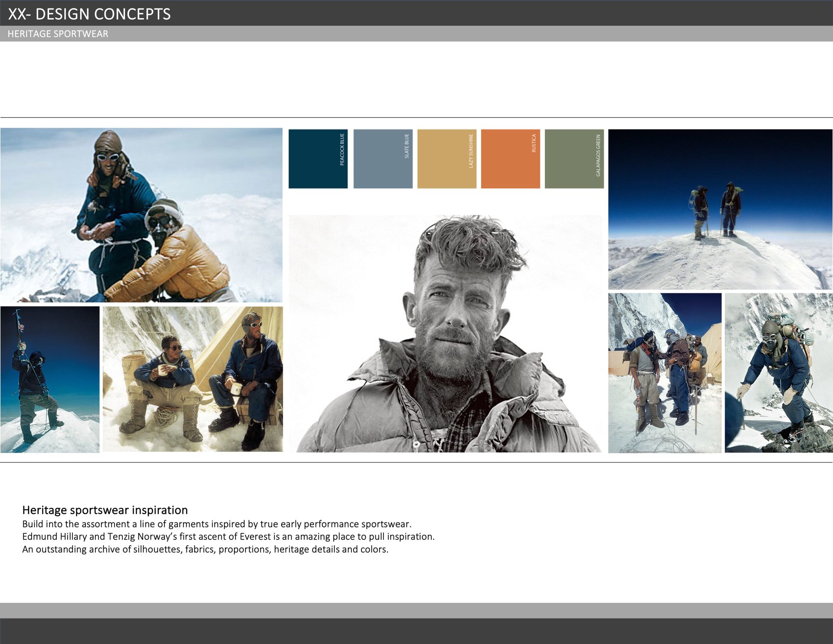Select climber holding flag on summit photo
833x644 pixels.
pyautogui.click(x=50, y=380)
